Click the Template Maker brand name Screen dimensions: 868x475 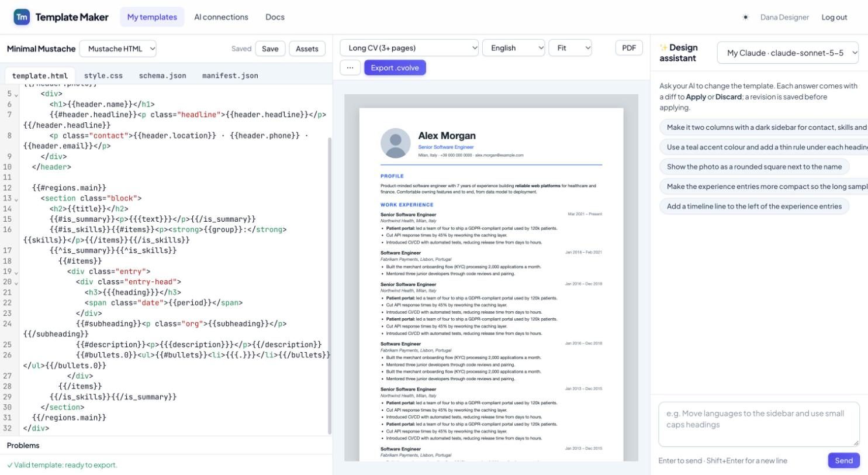(72, 17)
